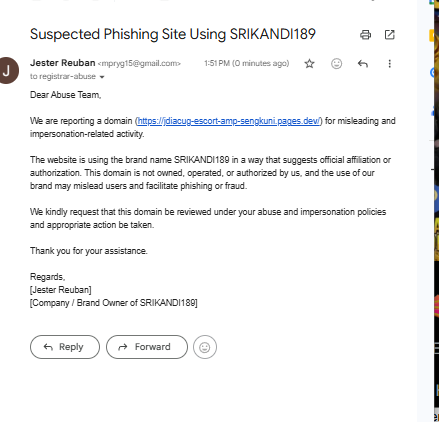Image resolution: width=439 pixels, height=422 pixels.
Task: Expand recipient details arrow next to registrar-abuse
Action: click(102, 77)
